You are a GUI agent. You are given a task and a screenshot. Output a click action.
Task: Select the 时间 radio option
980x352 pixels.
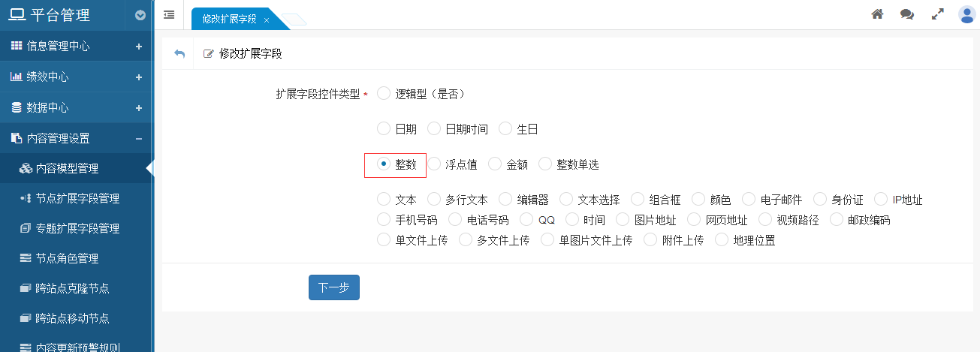[x=572, y=220]
